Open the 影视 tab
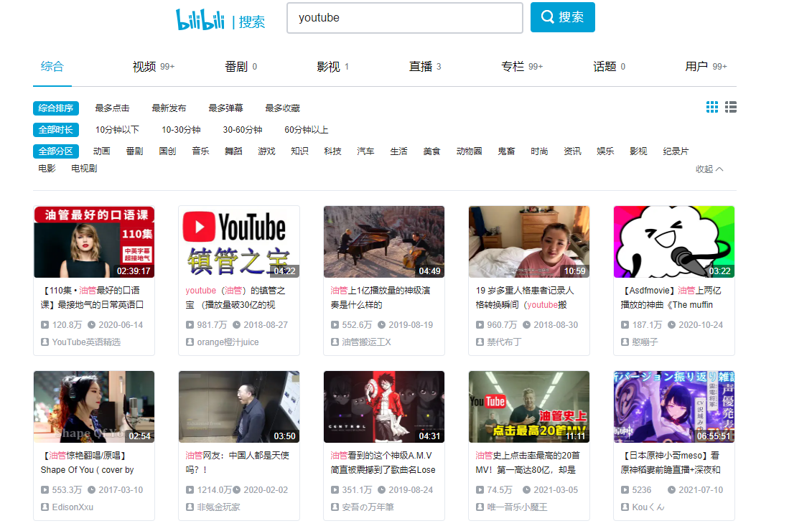Image resolution: width=812 pixels, height=526 pixels. [x=332, y=66]
